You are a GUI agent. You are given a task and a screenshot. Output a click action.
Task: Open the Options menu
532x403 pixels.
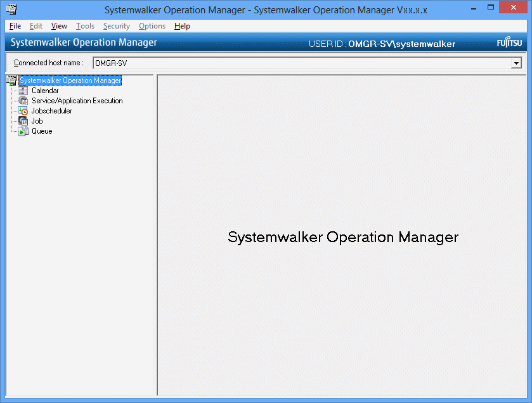(152, 26)
